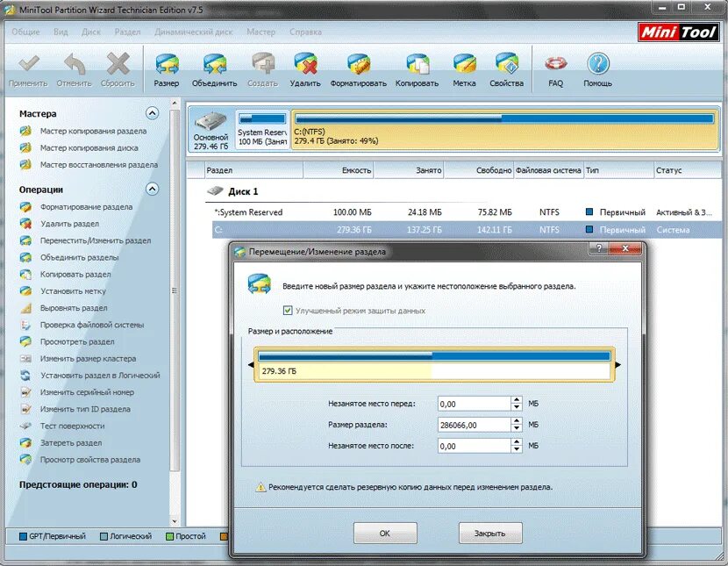Choose Выровнять раздел operation
The height and width of the screenshot is (566, 728).
(74, 308)
